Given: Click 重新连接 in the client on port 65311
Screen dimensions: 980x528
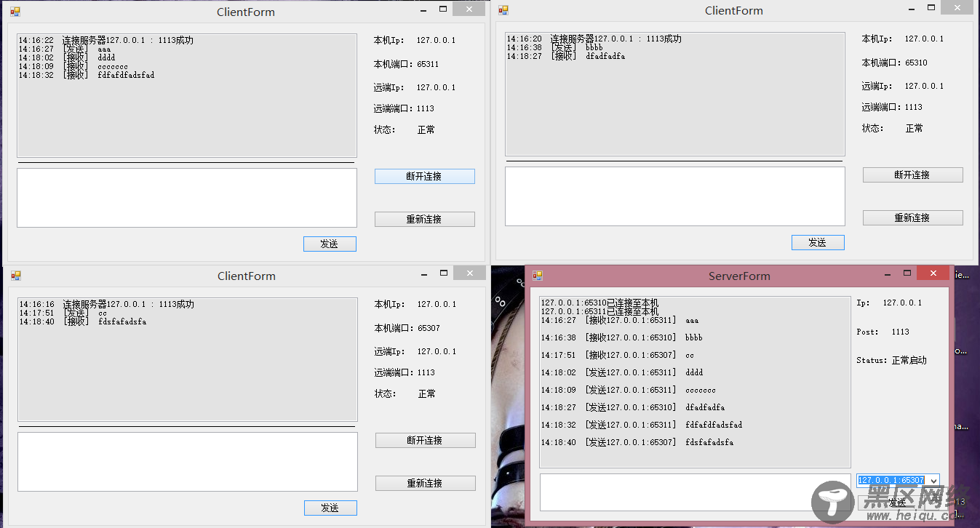Looking at the screenshot, I should [x=424, y=219].
